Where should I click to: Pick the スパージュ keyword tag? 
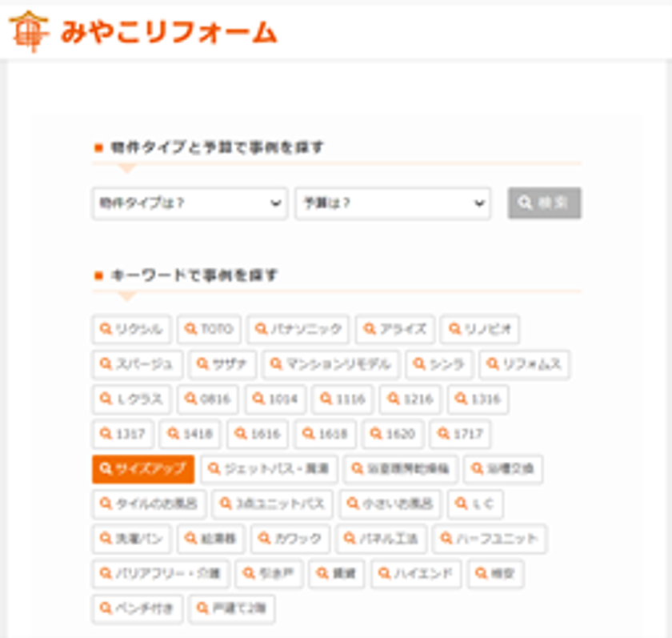point(137,364)
